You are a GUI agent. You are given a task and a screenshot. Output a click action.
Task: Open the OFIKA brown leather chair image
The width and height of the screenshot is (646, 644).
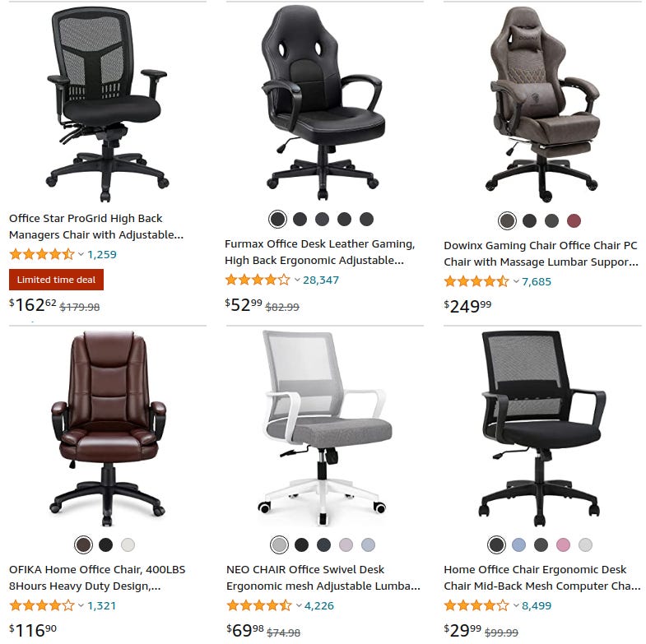click(x=109, y=429)
